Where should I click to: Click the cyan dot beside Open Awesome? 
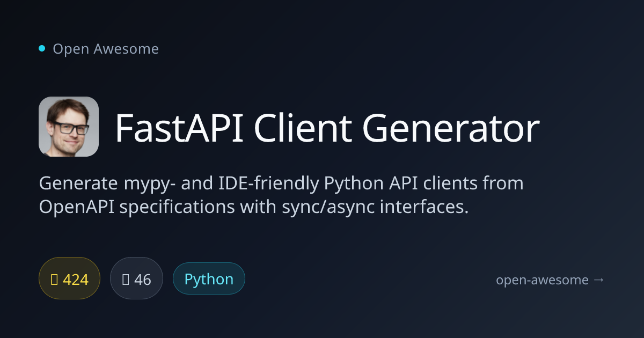[x=42, y=49]
